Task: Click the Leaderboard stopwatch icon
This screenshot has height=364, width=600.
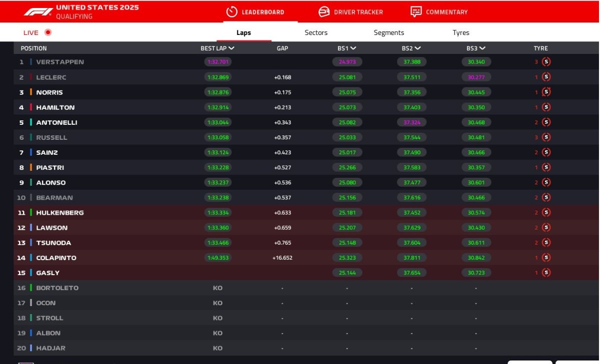Action: [x=231, y=12]
